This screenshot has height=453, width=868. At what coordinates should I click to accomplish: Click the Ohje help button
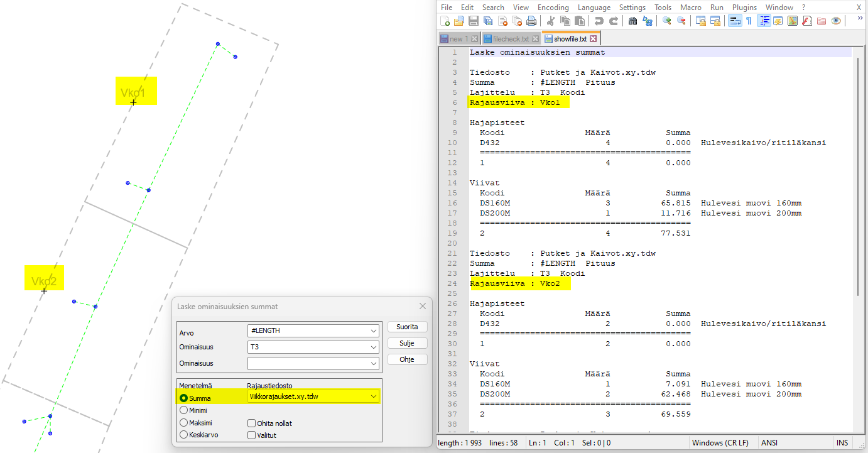click(407, 359)
